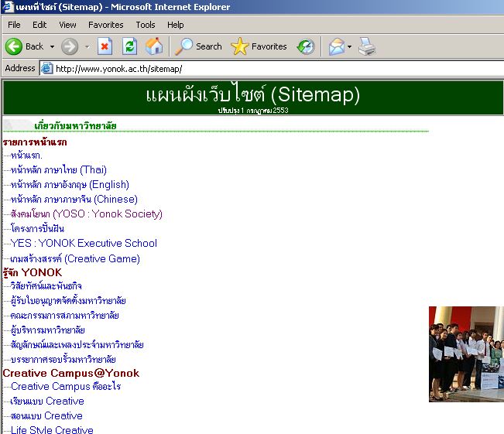
Task: Go to the Home page icon
Action: (x=154, y=46)
